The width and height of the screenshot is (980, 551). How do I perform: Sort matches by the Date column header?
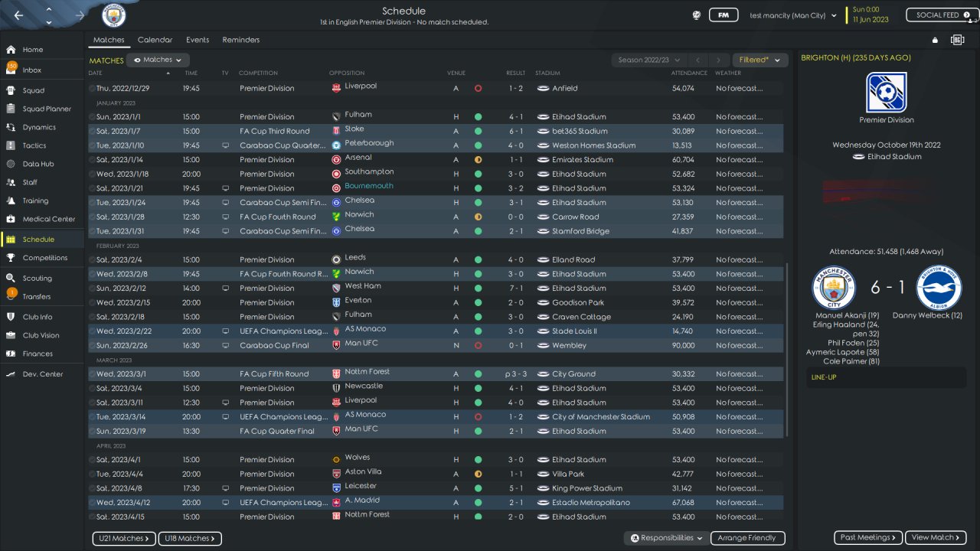tap(95, 73)
